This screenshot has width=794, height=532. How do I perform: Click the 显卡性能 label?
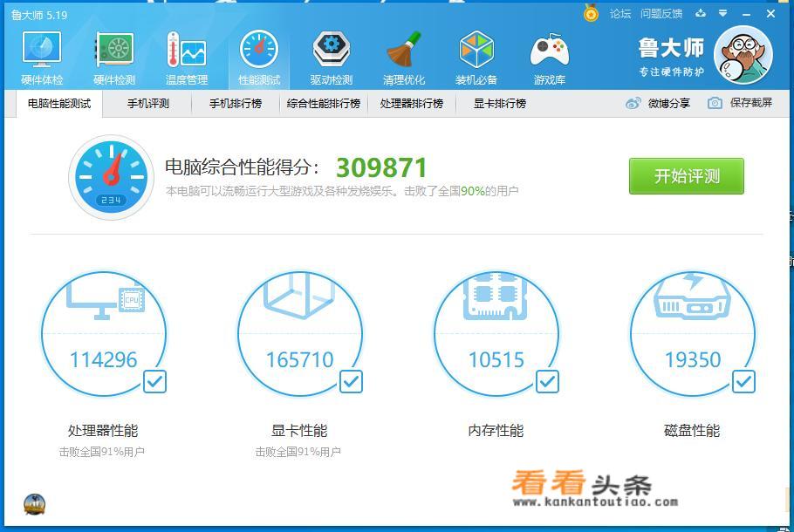[299, 431]
